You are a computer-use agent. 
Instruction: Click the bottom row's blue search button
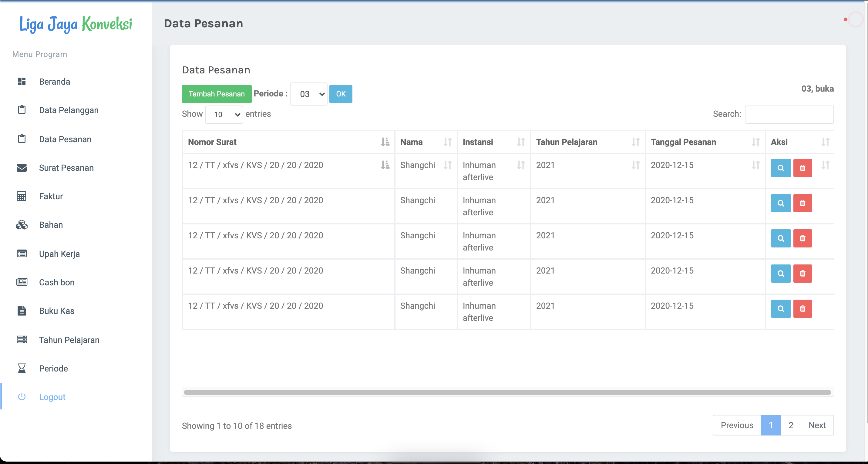(x=781, y=309)
